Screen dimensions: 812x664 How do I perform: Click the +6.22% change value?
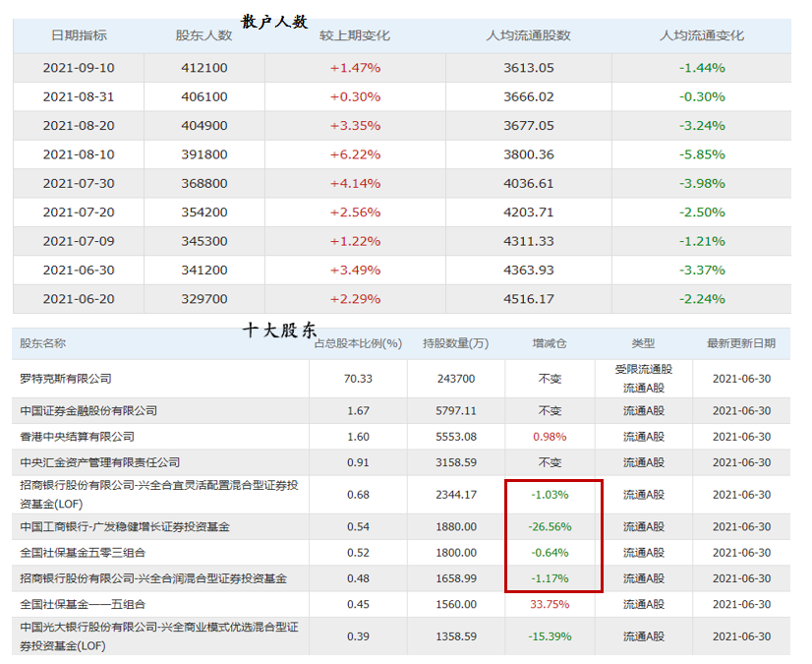pyautogui.click(x=355, y=154)
